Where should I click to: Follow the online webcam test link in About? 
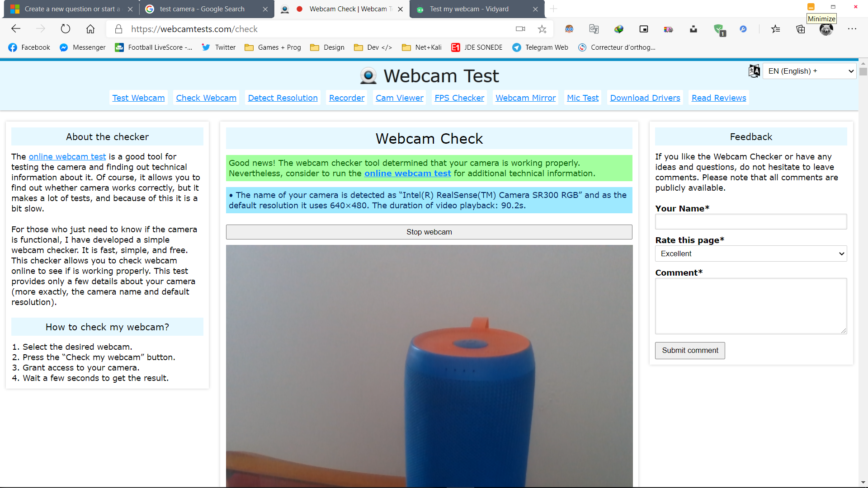67,156
